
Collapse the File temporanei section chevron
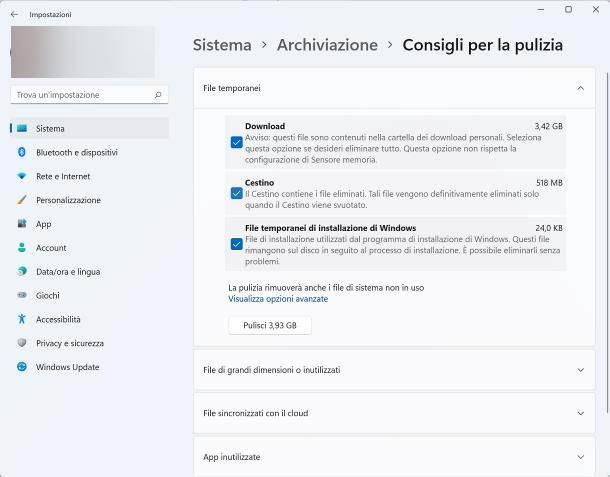(x=580, y=88)
